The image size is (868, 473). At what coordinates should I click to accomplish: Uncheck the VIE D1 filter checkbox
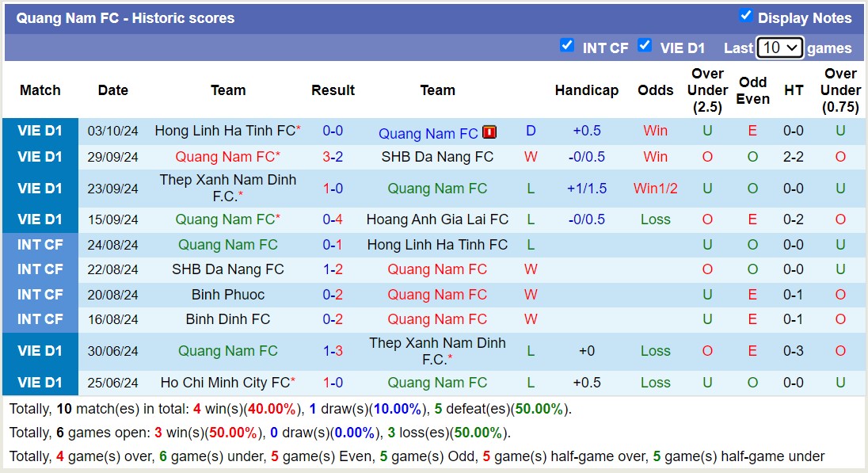(x=645, y=46)
